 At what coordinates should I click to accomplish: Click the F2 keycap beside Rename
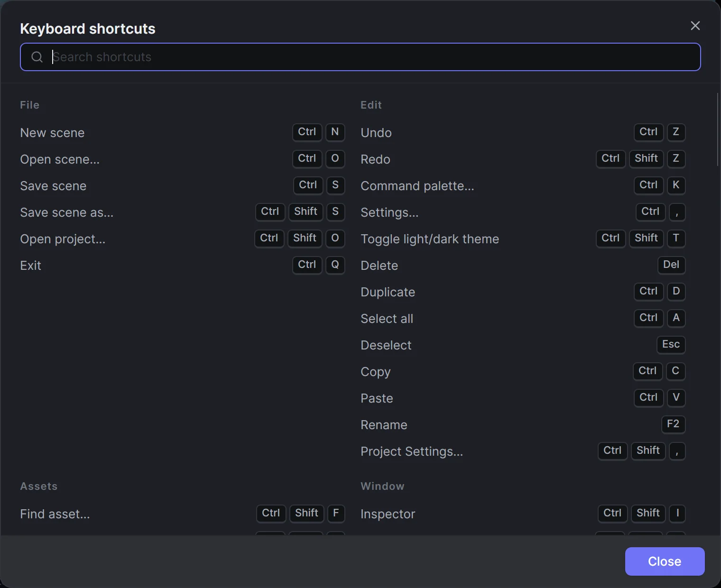click(673, 424)
